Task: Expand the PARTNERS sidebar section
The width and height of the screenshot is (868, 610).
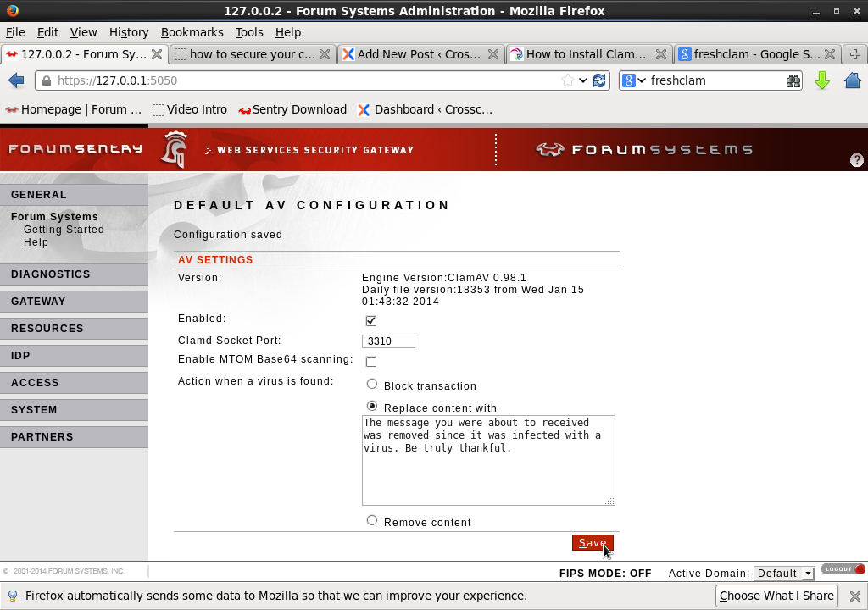Action: point(75,437)
